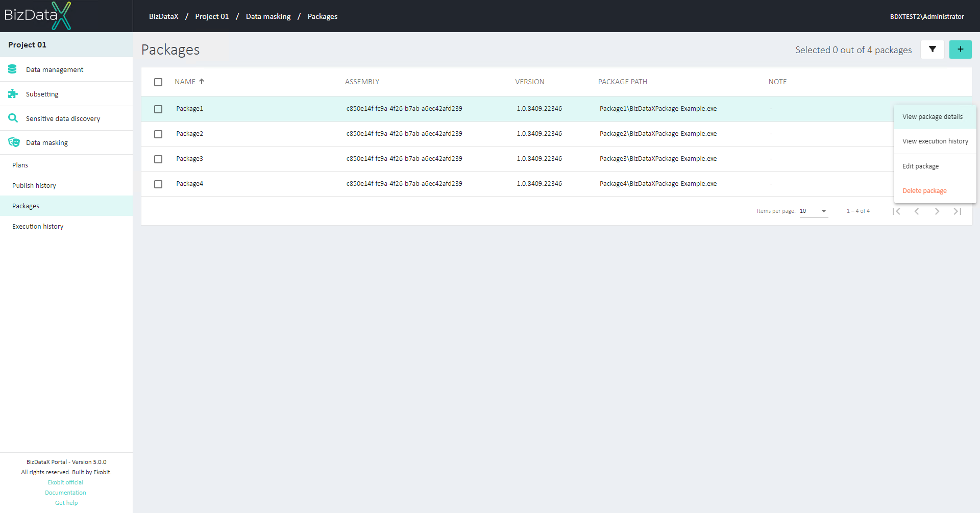Click Package1\BizDataXPackage-Example.exe path
Viewport: 980px width, 513px height.
point(658,109)
